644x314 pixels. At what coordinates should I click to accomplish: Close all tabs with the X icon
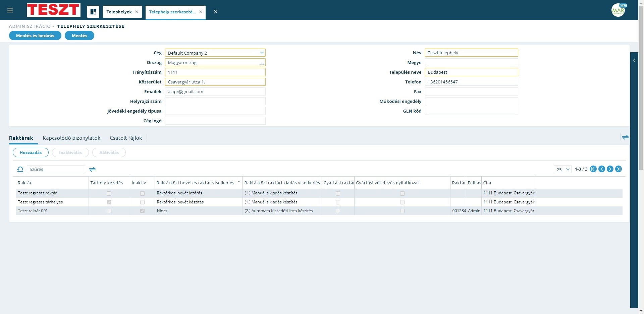click(x=216, y=12)
